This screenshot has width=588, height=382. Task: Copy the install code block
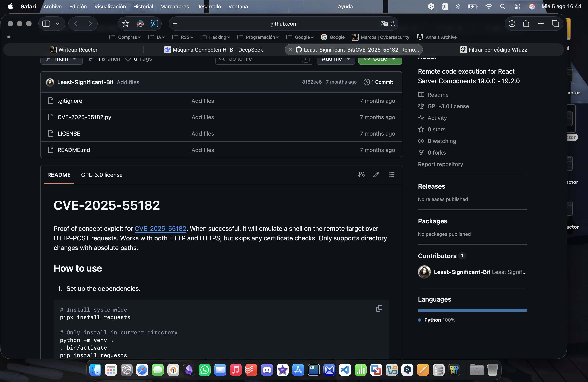(x=379, y=308)
